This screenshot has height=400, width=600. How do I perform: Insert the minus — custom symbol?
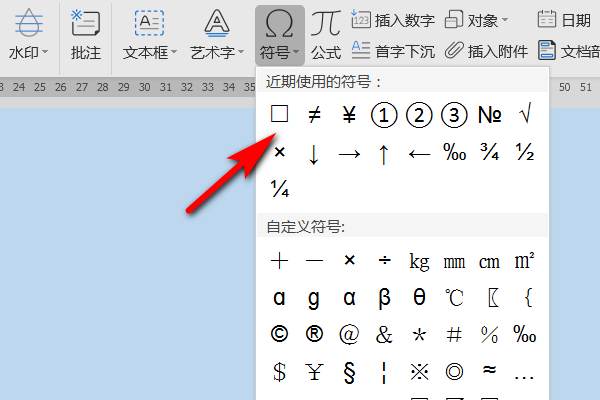[315, 261]
